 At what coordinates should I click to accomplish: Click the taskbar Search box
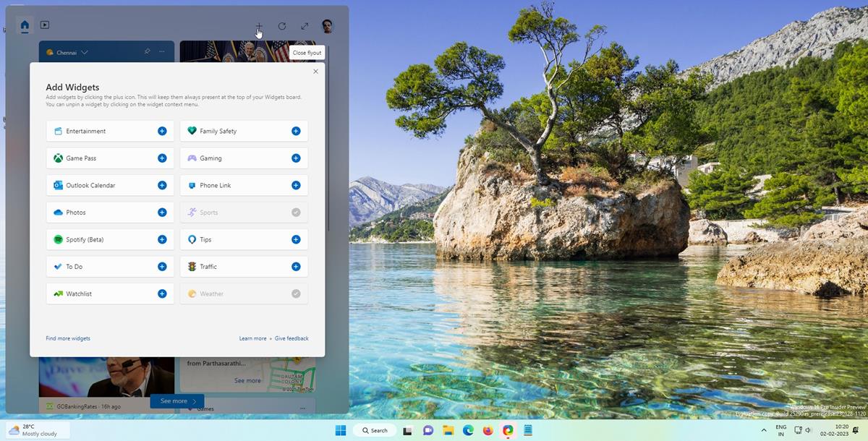point(374,430)
